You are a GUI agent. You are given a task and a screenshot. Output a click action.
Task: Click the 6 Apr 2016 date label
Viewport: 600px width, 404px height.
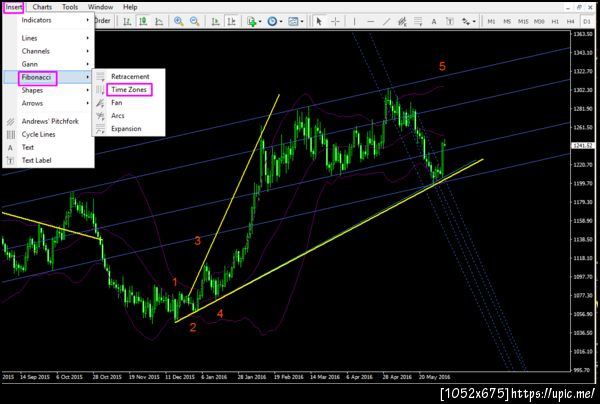pyautogui.click(x=359, y=377)
